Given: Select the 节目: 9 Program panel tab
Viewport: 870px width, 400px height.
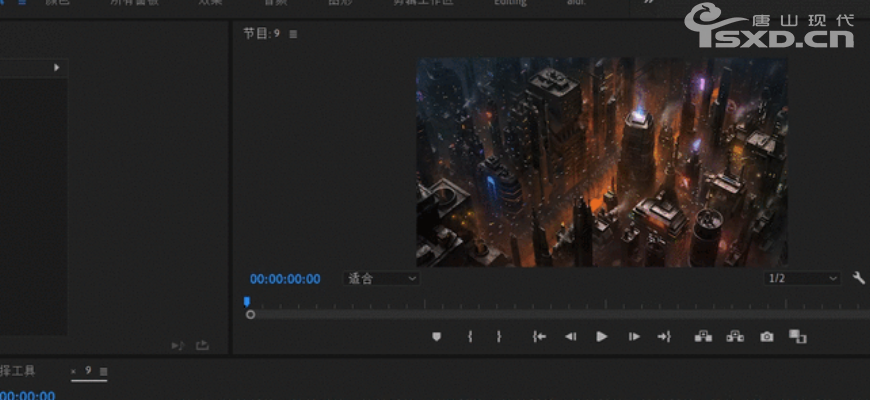Looking at the screenshot, I should (x=261, y=34).
